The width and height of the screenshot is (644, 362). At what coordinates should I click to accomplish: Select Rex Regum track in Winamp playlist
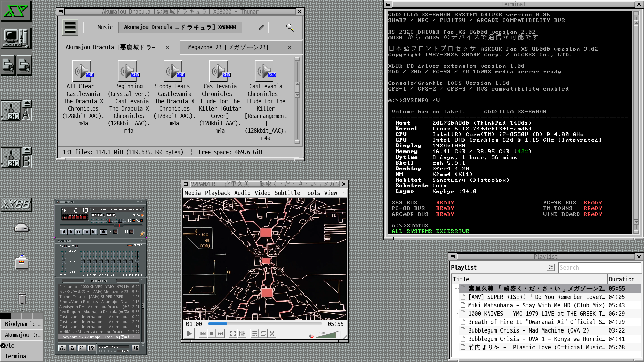pos(99,312)
